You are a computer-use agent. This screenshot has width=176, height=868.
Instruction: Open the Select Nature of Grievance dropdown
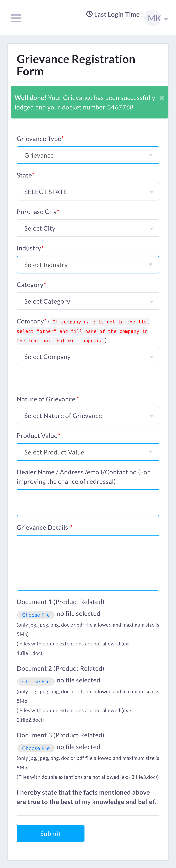[x=88, y=415]
